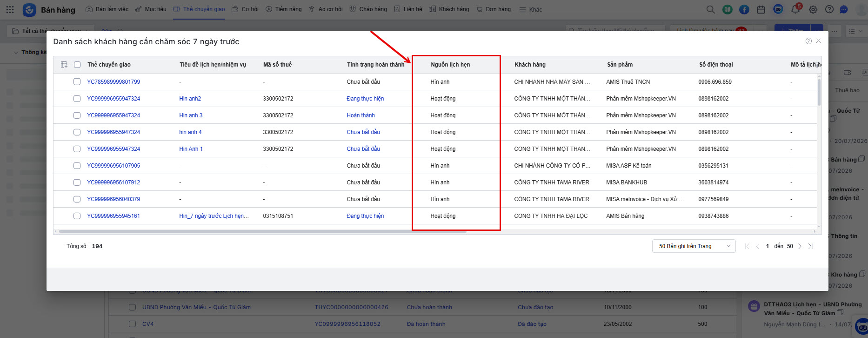Open the blue chat bubble icon
Image resolution: width=868 pixels, height=338 pixels.
pyautogui.click(x=844, y=9)
